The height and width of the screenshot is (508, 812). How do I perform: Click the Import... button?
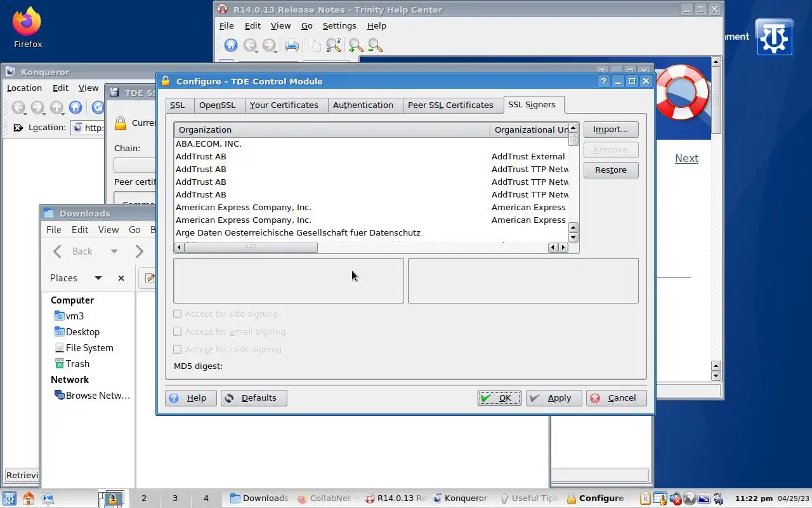point(611,130)
